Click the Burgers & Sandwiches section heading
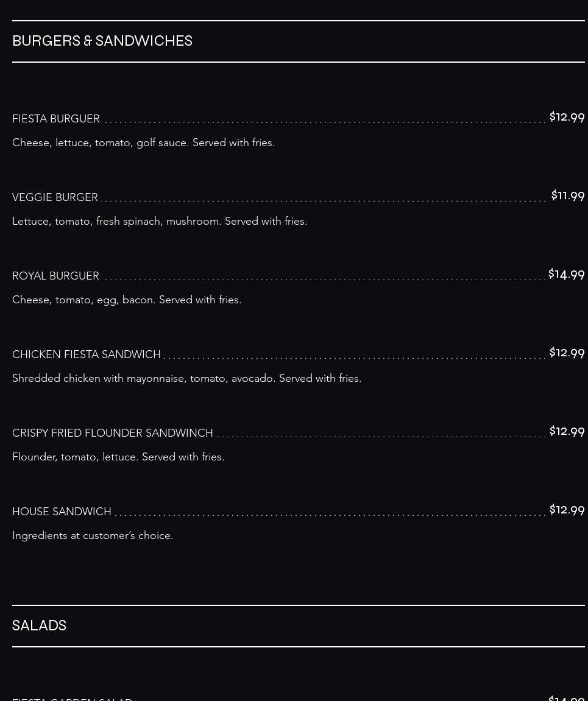588x701 pixels. pyautogui.click(x=102, y=41)
